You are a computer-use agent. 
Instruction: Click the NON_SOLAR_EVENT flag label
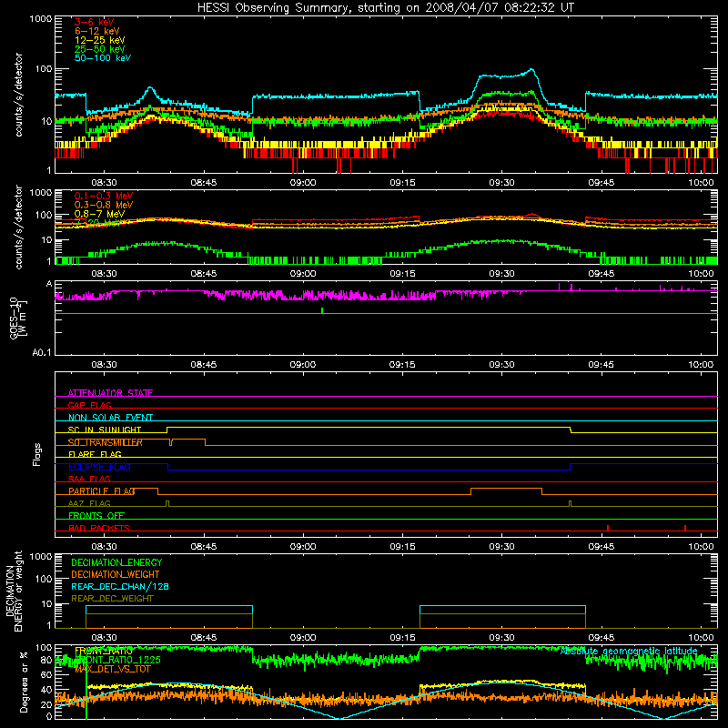point(110,418)
